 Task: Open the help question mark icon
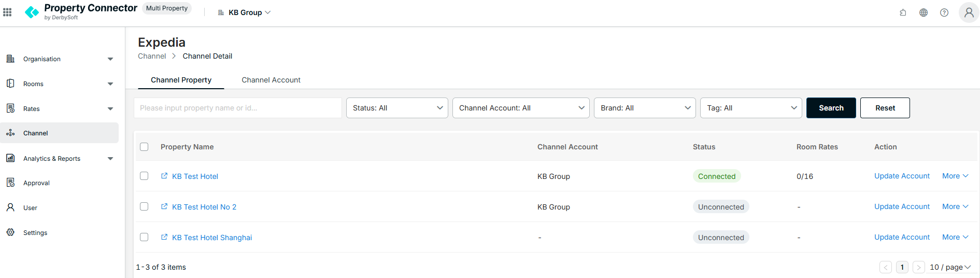[x=944, y=12]
